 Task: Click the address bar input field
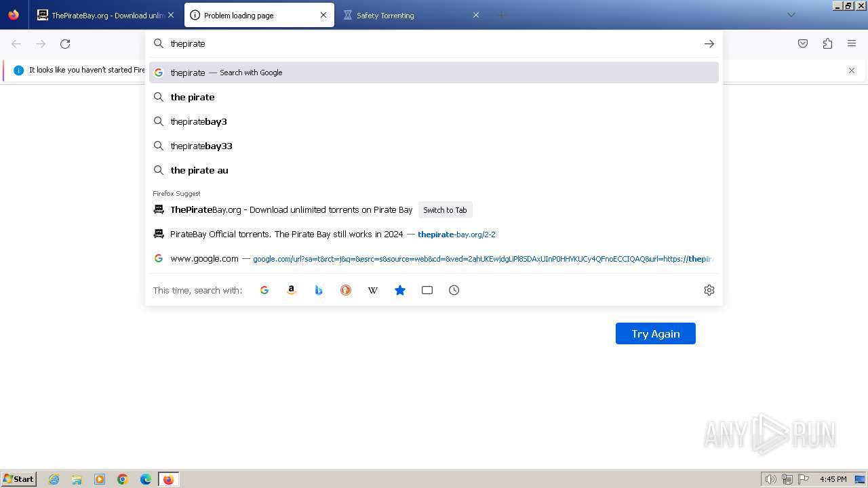pyautogui.click(x=434, y=43)
